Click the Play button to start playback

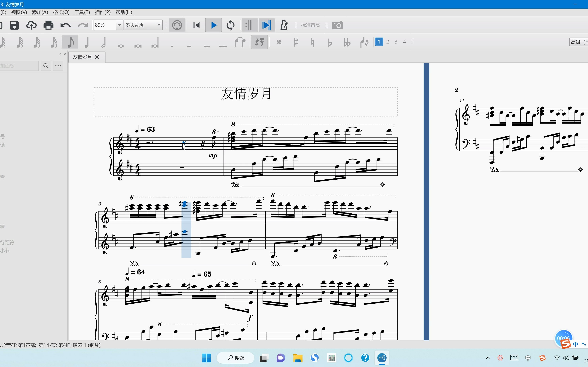click(213, 25)
